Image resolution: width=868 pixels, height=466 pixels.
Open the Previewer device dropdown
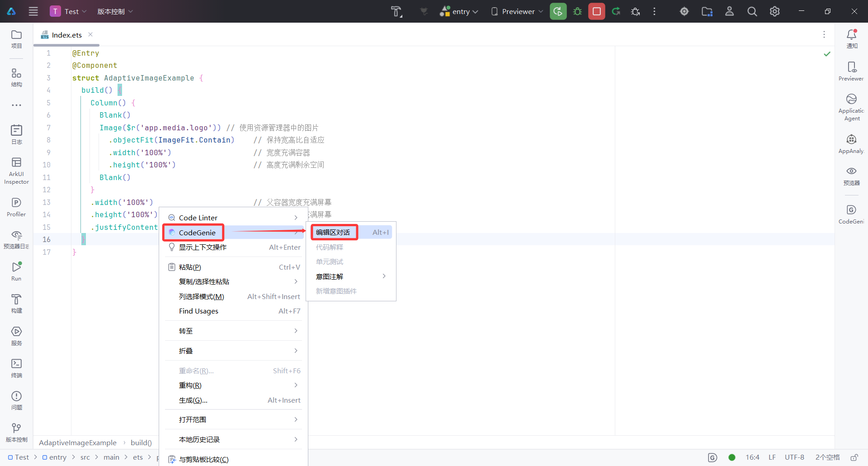(517, 11)
